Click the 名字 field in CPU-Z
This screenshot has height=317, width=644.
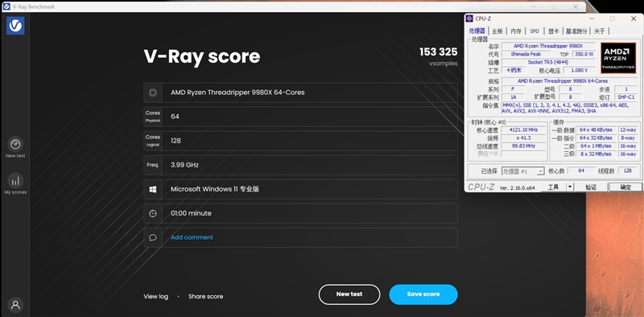pos(548,46)
